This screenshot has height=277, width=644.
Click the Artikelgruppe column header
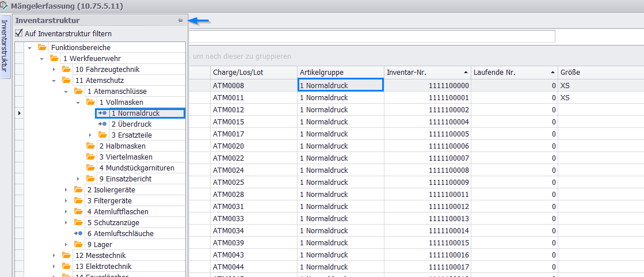[340, 73]
